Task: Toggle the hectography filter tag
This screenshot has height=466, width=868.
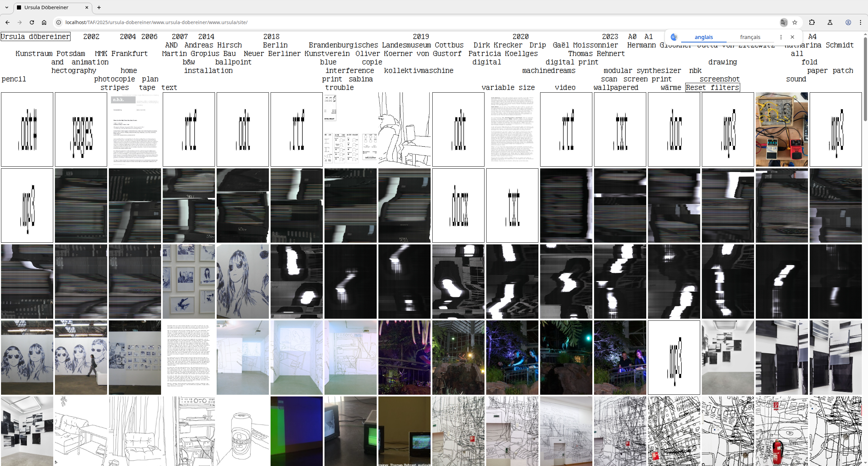Action: (74, 71)
